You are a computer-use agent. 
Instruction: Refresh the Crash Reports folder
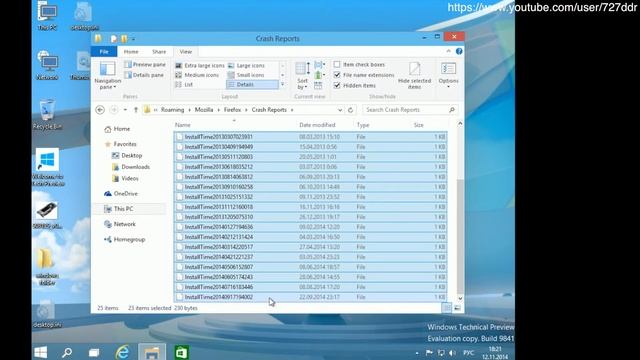tap(350, 110)
